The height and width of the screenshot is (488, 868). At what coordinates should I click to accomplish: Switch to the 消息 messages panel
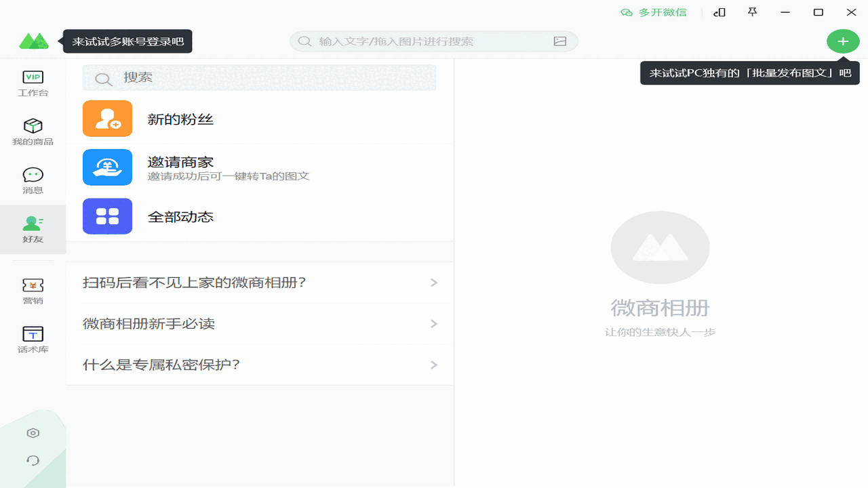[x=32, y=180]
